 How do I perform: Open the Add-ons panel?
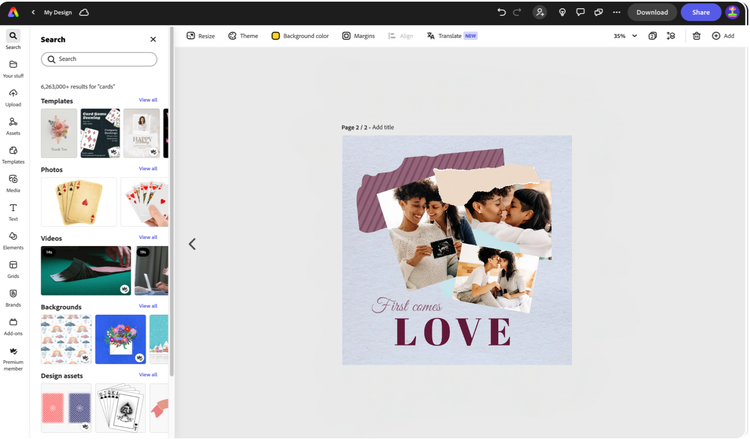click(x=13, y=326)
